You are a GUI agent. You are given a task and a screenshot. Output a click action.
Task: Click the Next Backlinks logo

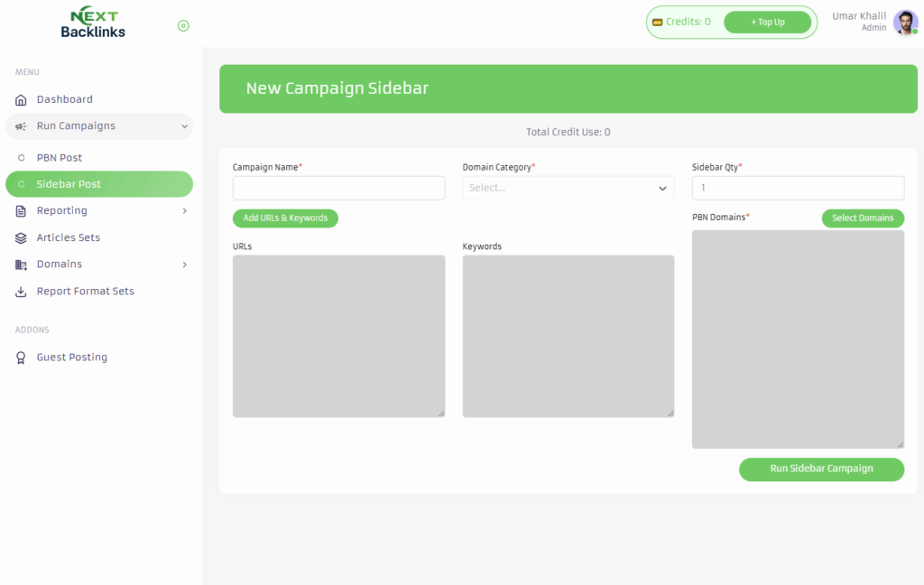pos(93,23)
